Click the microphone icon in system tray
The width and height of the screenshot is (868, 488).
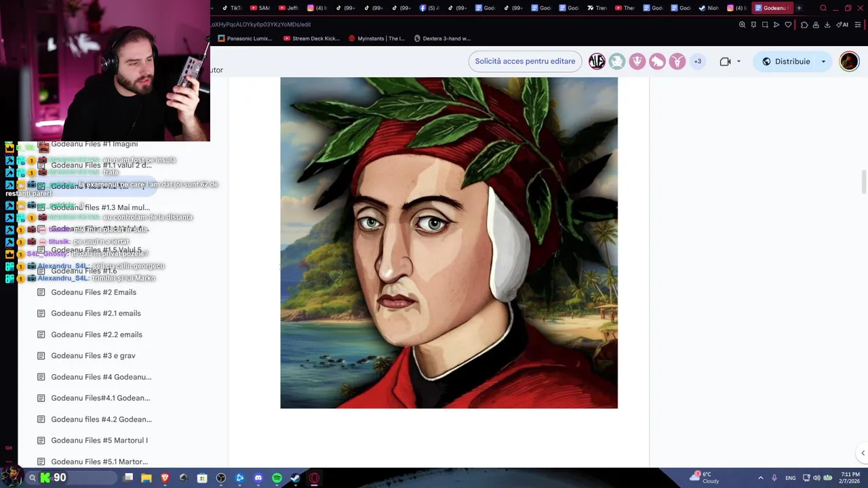coord(774,478)
